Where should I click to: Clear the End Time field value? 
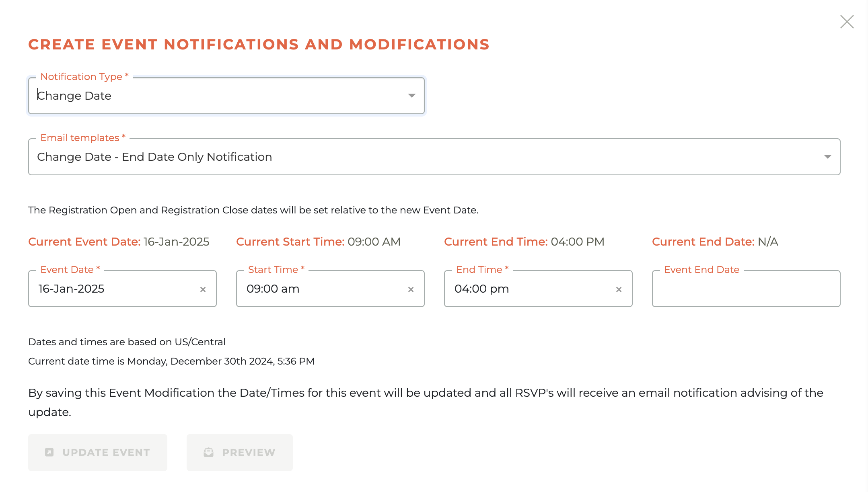[619, 289]
